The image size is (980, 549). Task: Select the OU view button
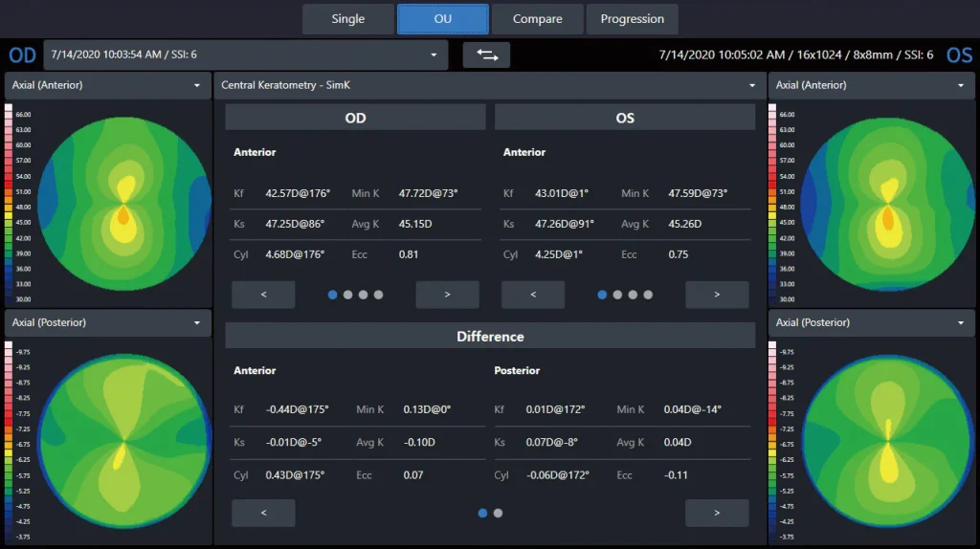coord(442,19)
